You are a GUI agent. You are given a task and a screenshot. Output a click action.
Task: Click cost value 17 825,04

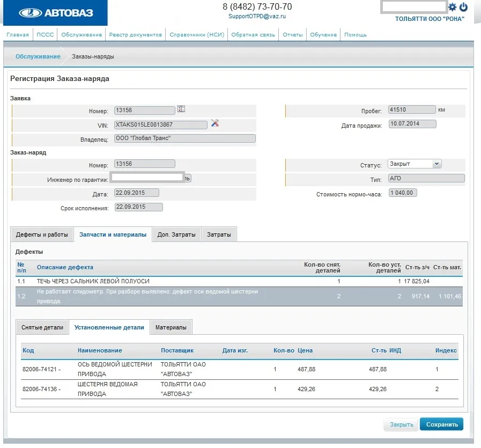[x=417, y=281]
